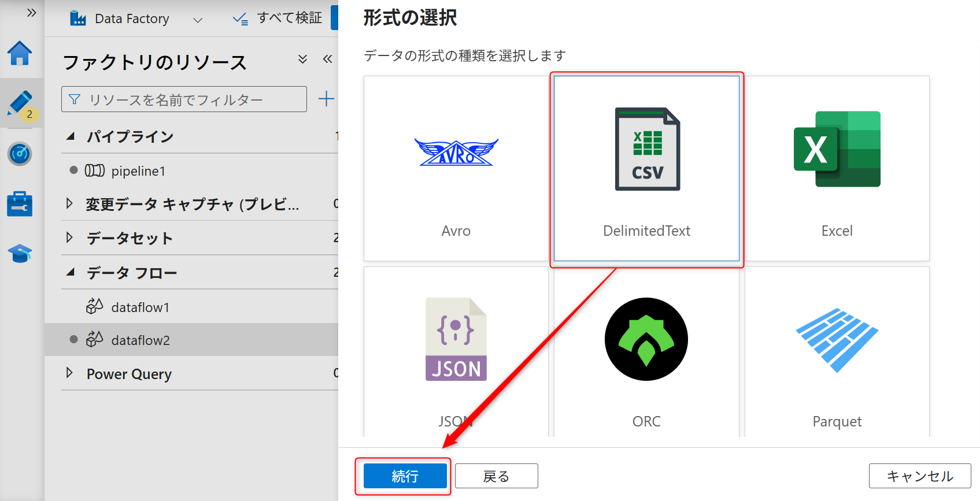The width and height of the screenshot is (980, 501).
Task: Click the 続行 continue button
Action: pyautogui.click(x=405, y=476)
